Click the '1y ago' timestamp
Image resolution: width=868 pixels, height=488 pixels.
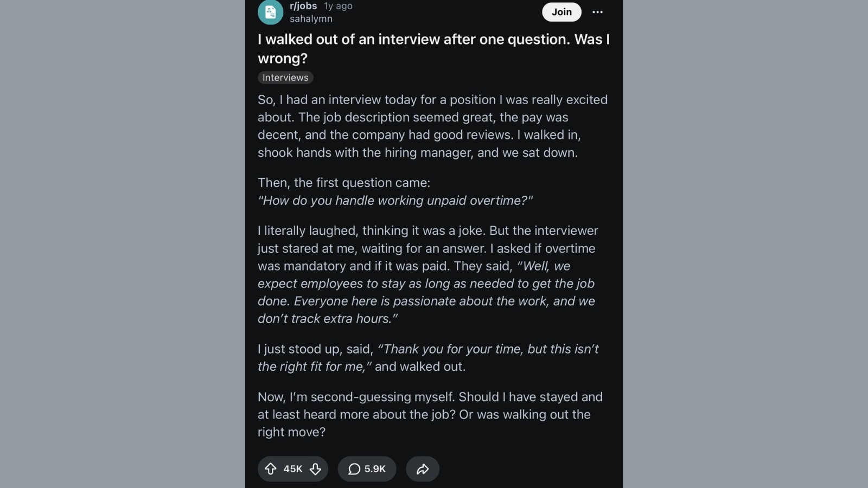tap(338, 6)
